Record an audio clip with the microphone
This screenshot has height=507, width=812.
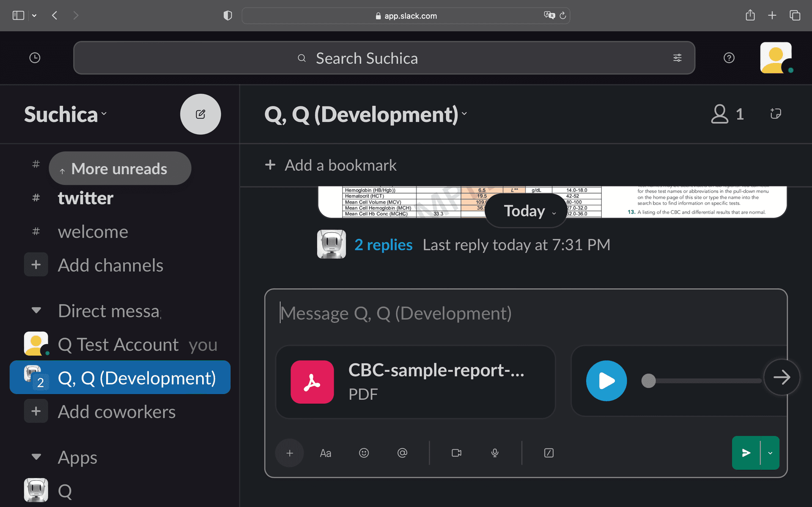tap(495, 452)
